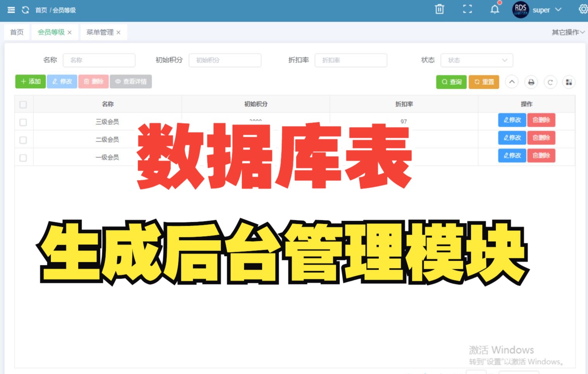Click 删除 in the 三级会员 row
Image resolution: width=588 pixels, height=374 pixels.
point(541,120)
